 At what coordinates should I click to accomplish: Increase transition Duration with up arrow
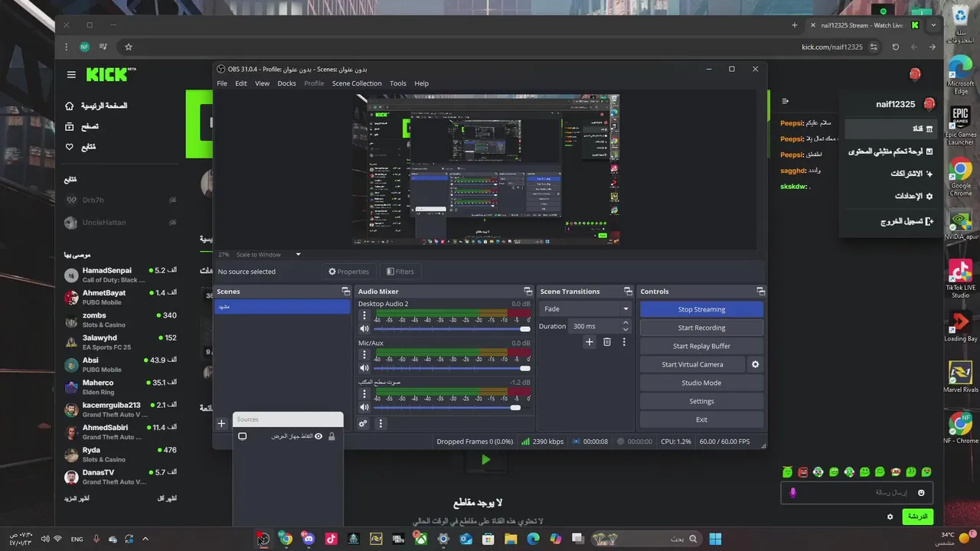[626, 323]
